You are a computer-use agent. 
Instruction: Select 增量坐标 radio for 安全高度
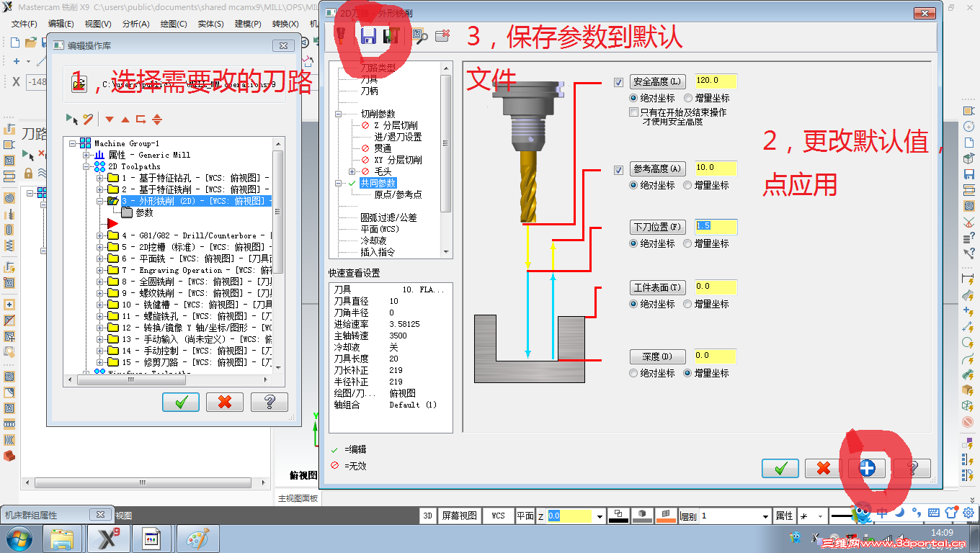pos(688,98)
